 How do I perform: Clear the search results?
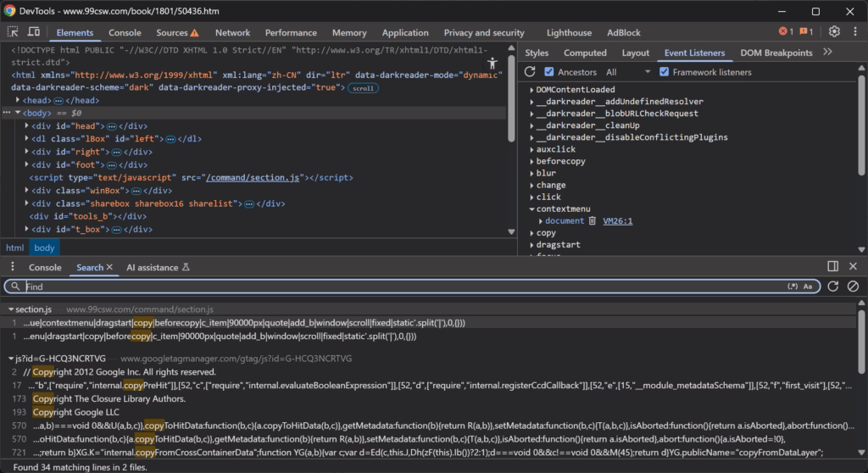(853, 287)
